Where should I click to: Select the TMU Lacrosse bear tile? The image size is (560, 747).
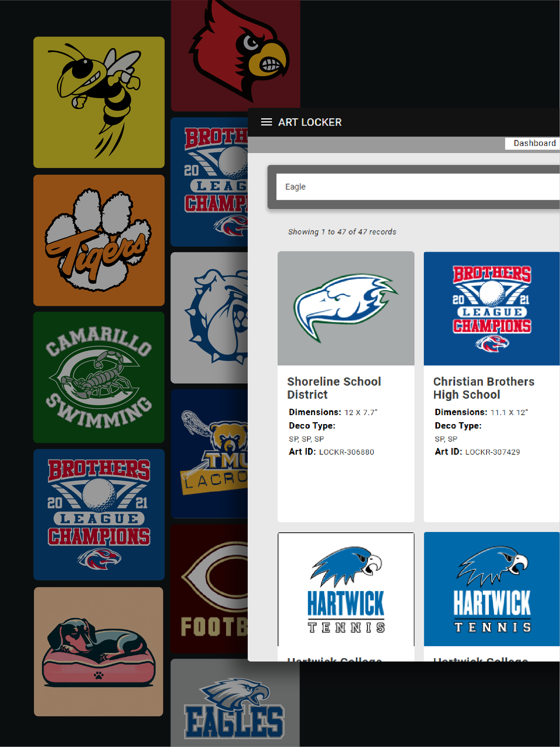pyautogui.click(x=209, y=454)
